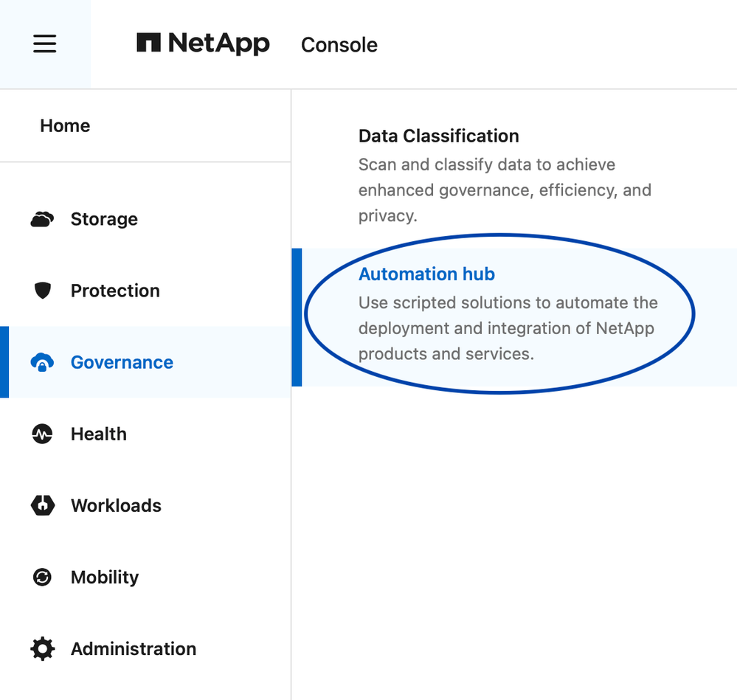Open the Protection menu label
737x700 pixels.
pos(115,291)
